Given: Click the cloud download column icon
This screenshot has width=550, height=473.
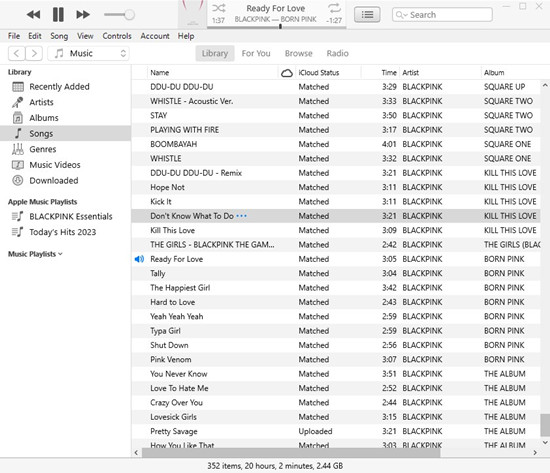Looking at the screenshot, I should tap(287, 73).
